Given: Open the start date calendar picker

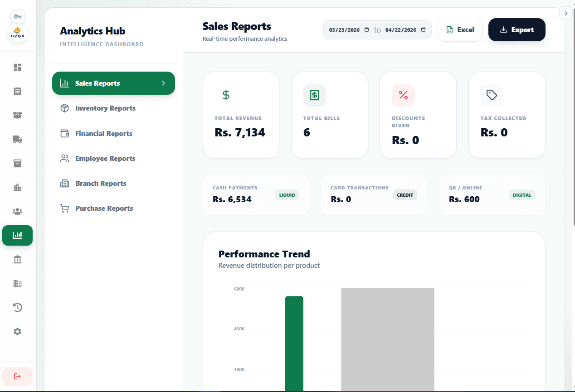Looking at the screenshot, I should tap(366, 30).
